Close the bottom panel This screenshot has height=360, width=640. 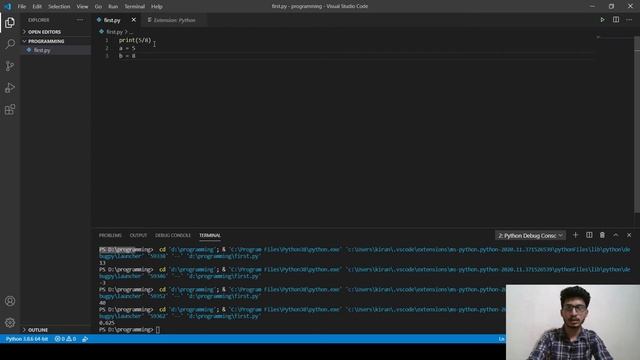[629, 235]
